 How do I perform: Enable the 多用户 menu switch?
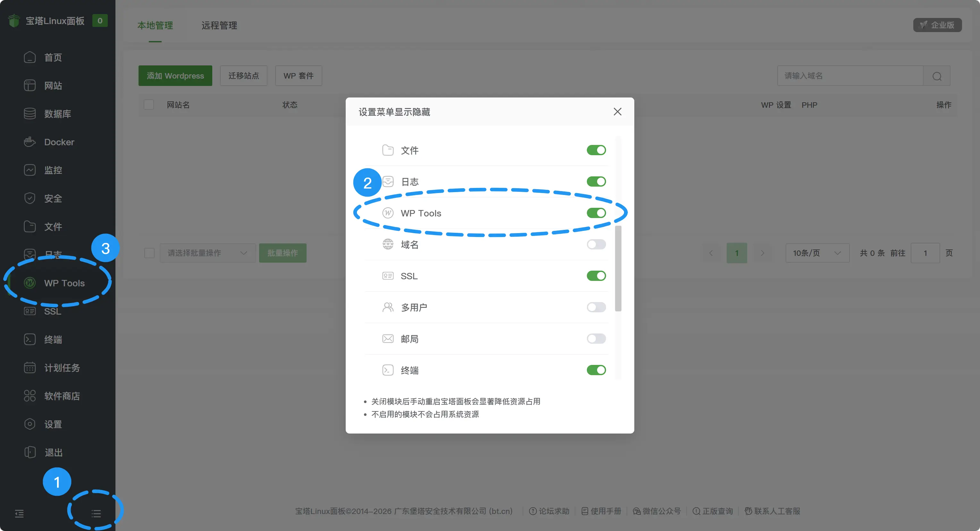click(x=596, y=307)
